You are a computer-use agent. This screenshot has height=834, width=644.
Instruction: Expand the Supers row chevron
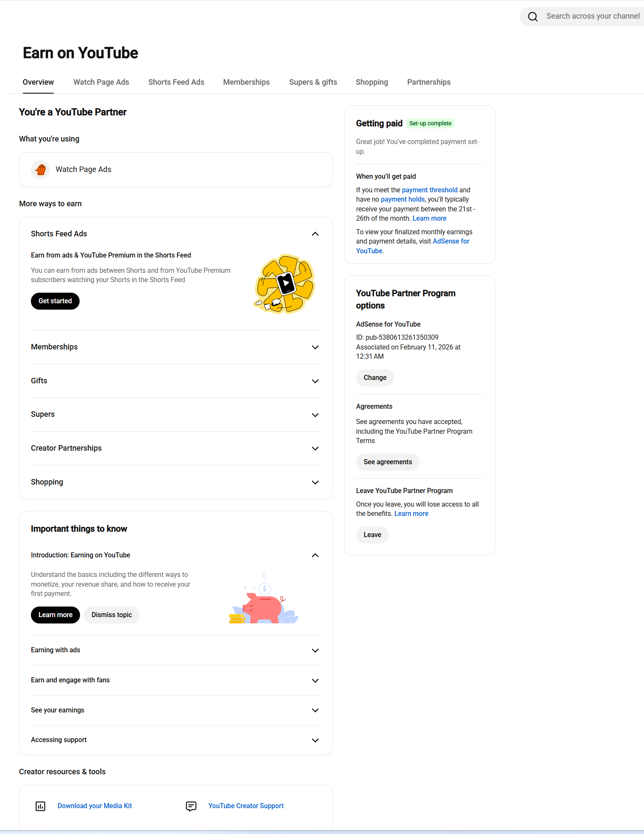tap(315, 415)
